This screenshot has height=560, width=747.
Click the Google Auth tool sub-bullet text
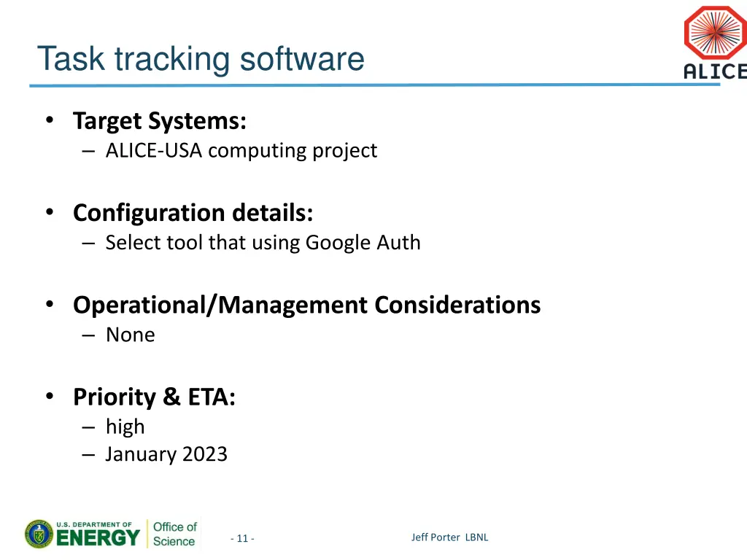coord(263,242)
